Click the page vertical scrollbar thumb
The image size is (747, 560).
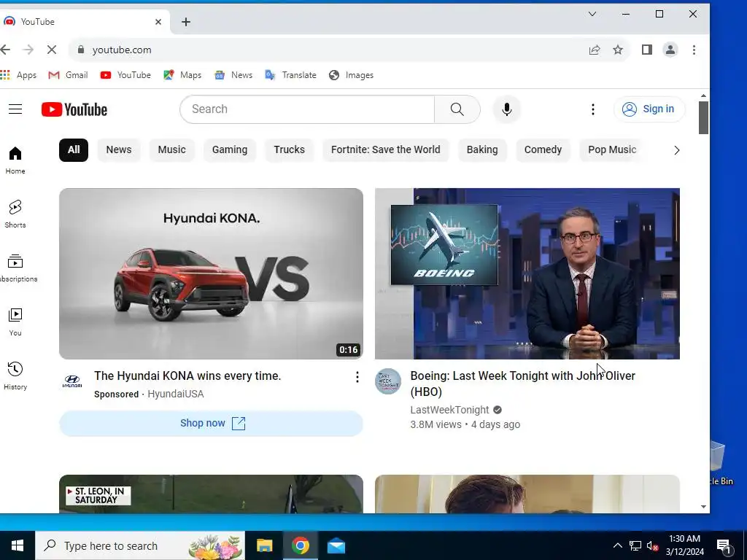[704, 117]
